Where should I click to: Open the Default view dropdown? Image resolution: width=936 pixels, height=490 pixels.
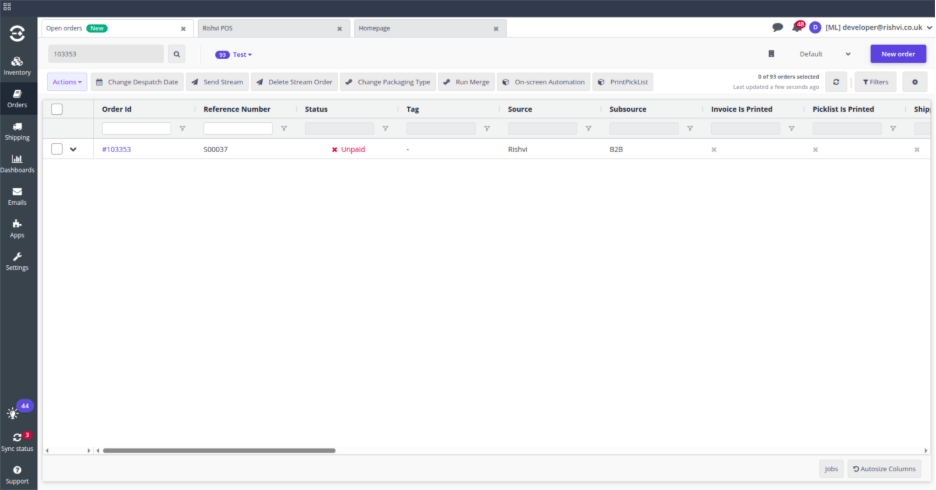tap(824, 54)
